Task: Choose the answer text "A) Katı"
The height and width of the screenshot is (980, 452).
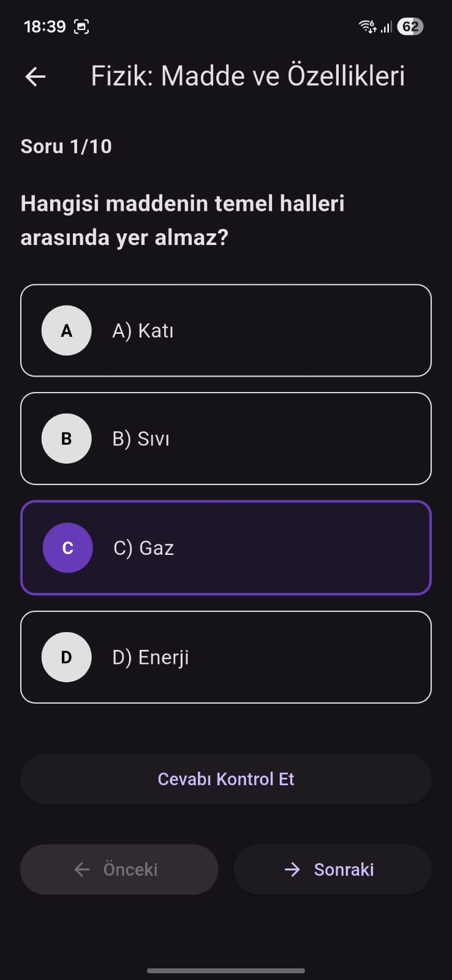Action: coord(143,331)
